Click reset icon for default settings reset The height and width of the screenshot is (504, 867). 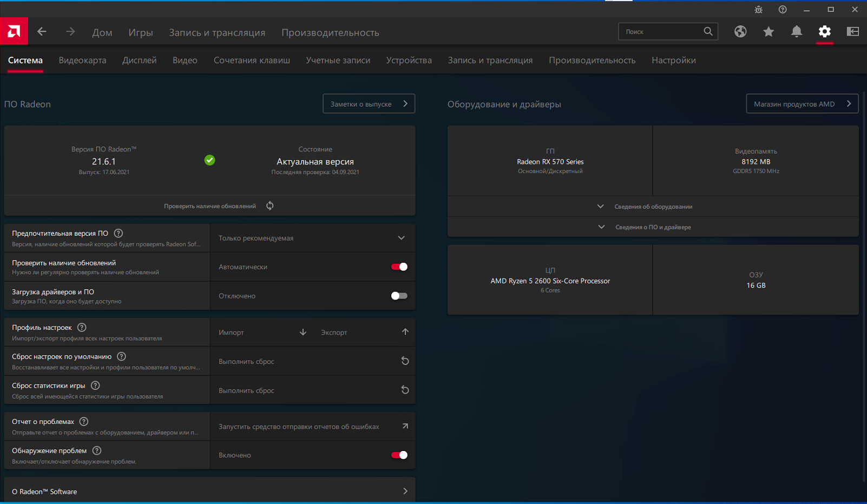405,361
